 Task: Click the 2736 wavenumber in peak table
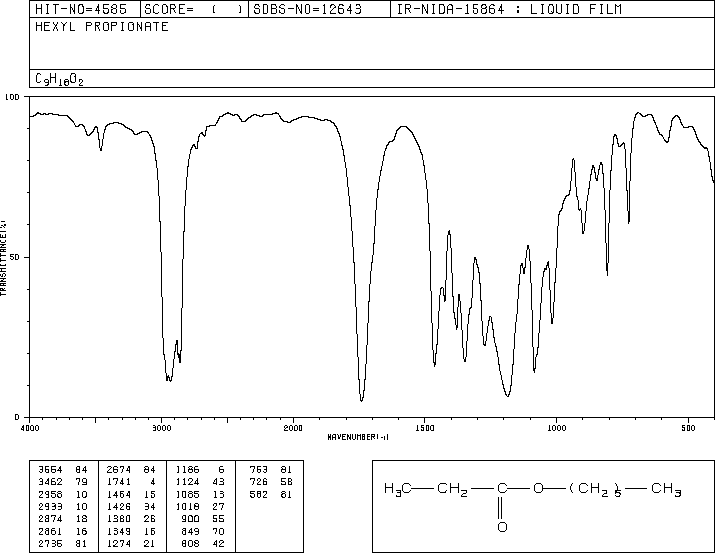coord(50,544)
